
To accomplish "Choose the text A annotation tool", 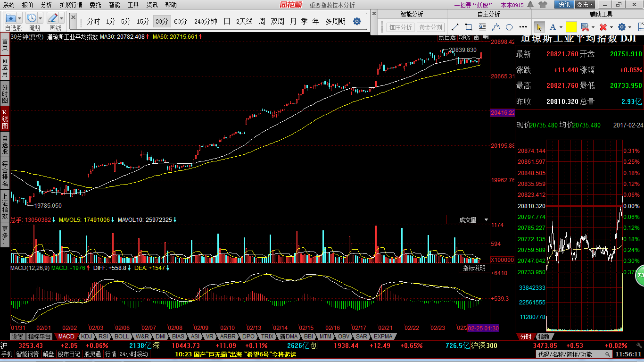I will (x=552, y=27).
